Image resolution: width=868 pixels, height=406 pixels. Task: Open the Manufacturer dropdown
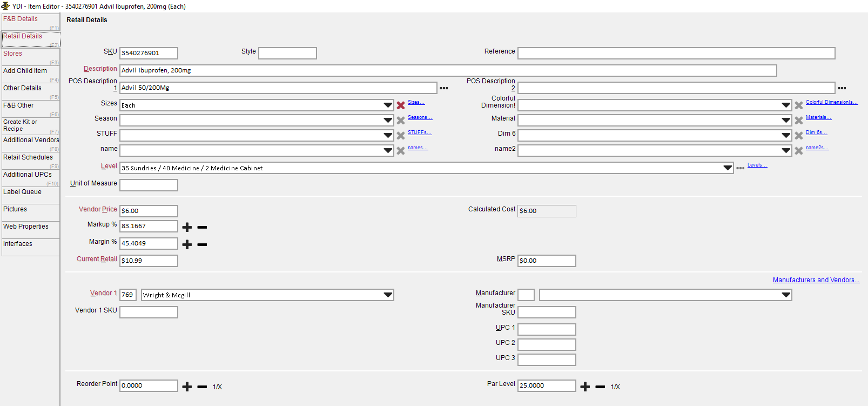[x=786, y=295]
